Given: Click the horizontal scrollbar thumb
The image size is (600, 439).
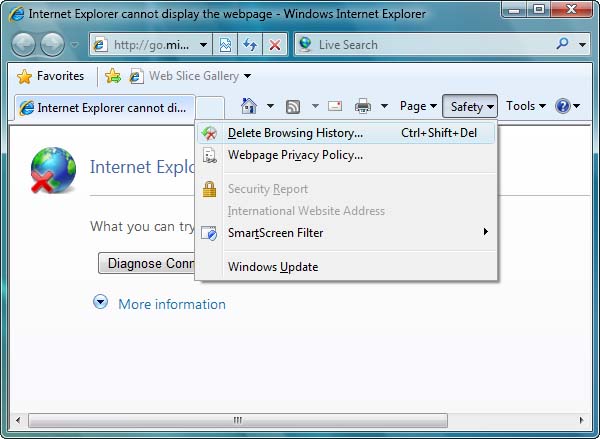Looking at the screenshot, I should point(238,420).
